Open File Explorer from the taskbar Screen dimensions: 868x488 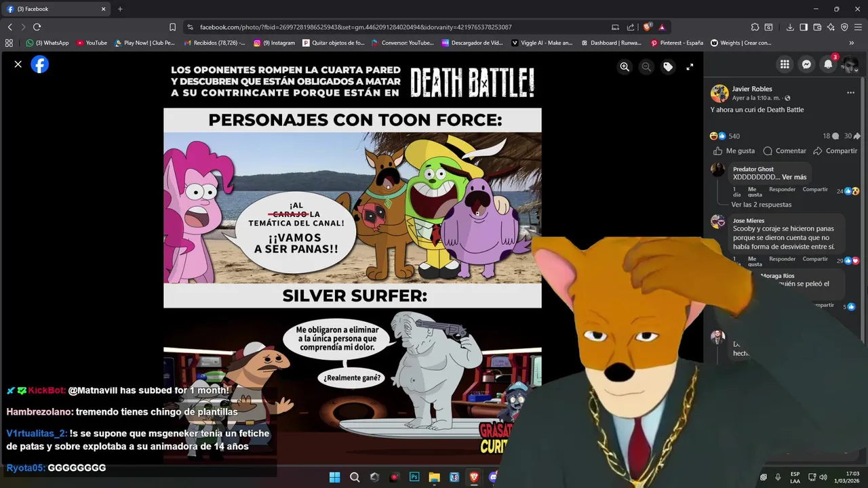(x=434, y=477)
